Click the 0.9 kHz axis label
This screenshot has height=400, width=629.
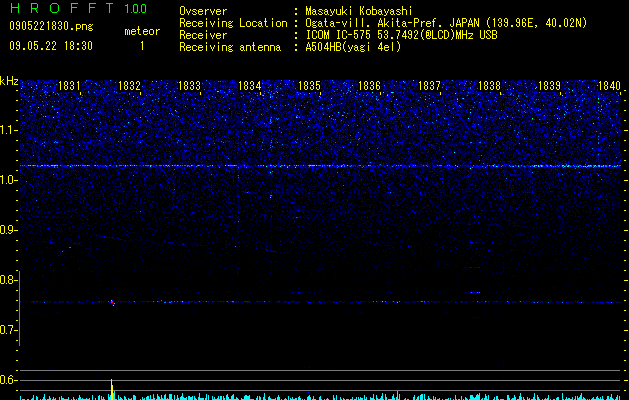(x=9, y=230)
